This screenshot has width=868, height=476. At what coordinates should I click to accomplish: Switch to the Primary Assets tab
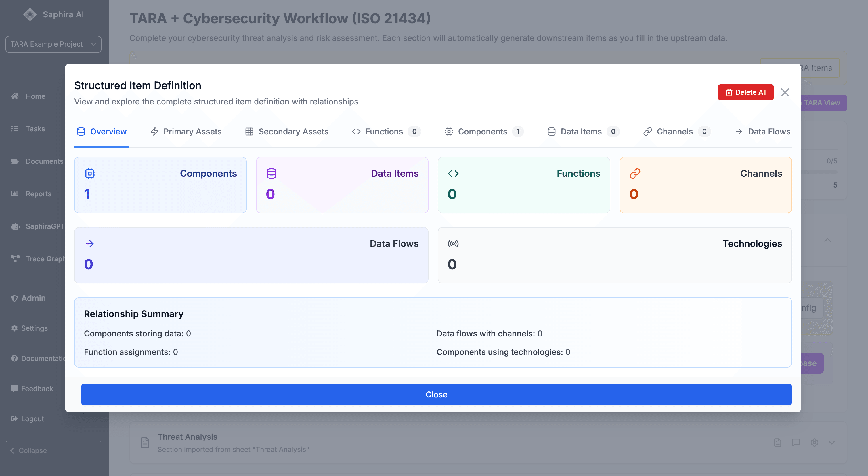186,132
